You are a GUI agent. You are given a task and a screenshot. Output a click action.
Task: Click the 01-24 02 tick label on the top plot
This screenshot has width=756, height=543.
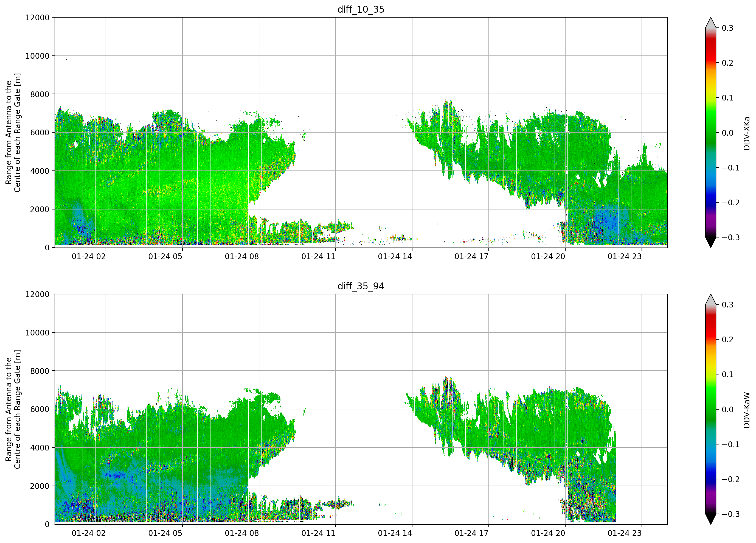(89, 256)
